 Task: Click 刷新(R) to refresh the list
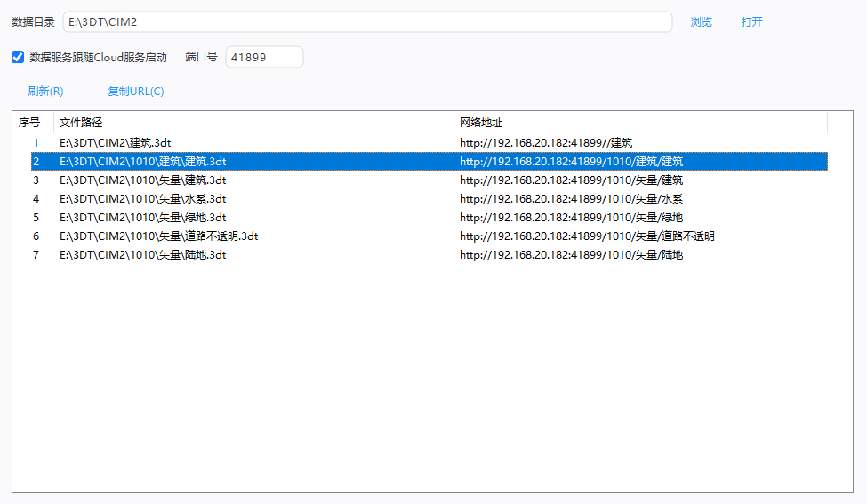(x=45, y=92)
